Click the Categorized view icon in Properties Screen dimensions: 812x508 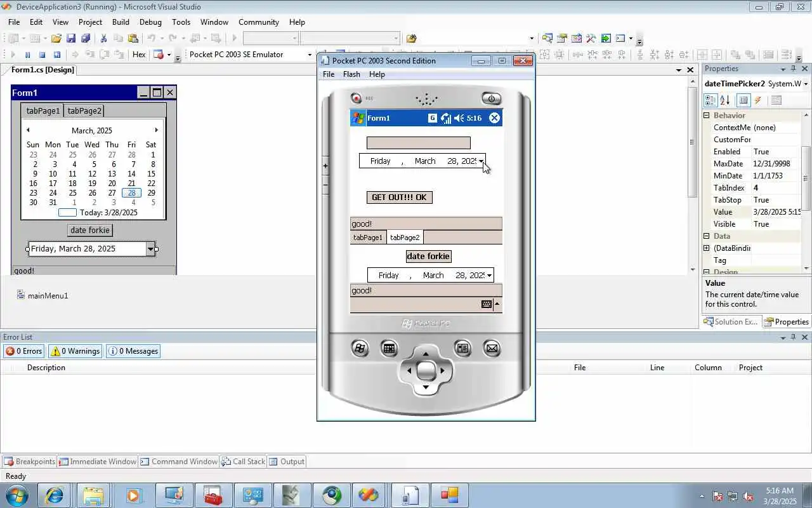710,100
